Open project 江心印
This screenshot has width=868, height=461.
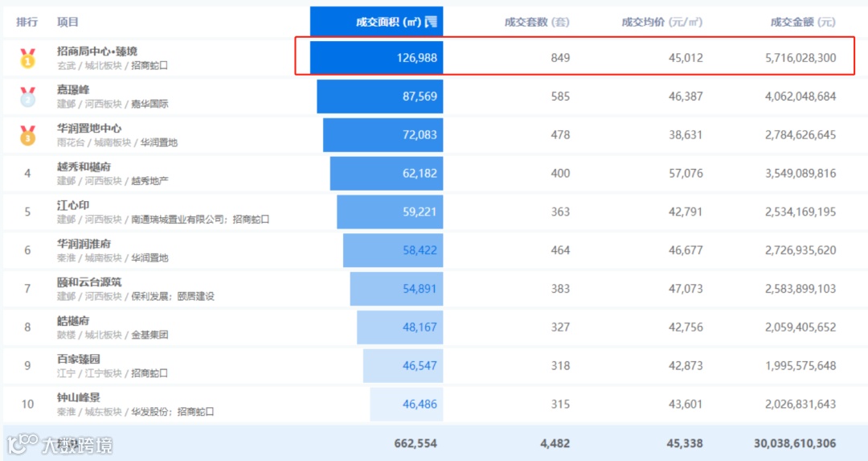73,205
